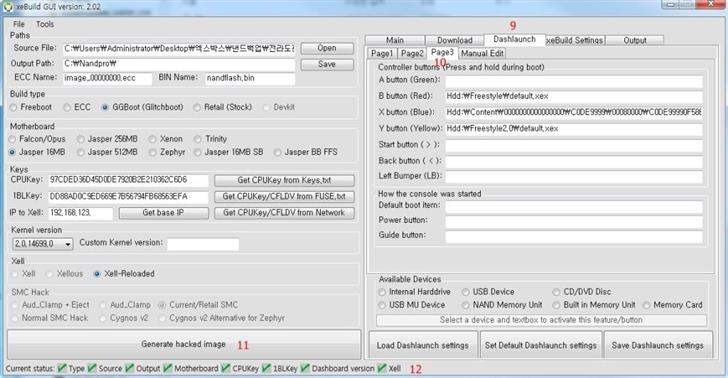Viewport: 728px width, 378px height.
Task: Click green checkmark next to Motherboard status
Action: pyautogui.click(x=168, y=368)
